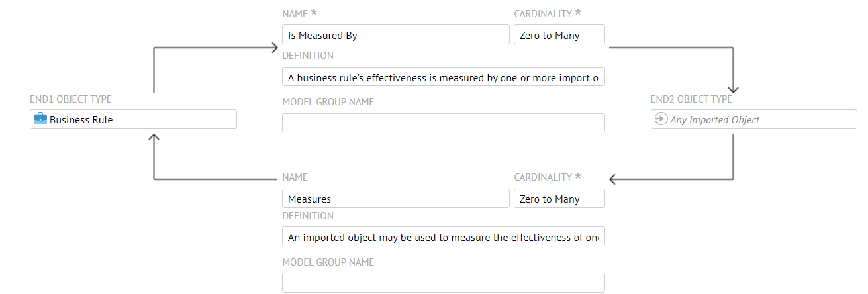Click the briefcase icon beside Business Rule
The height and width of the screenshot is (294, 868).
[40, 120]
